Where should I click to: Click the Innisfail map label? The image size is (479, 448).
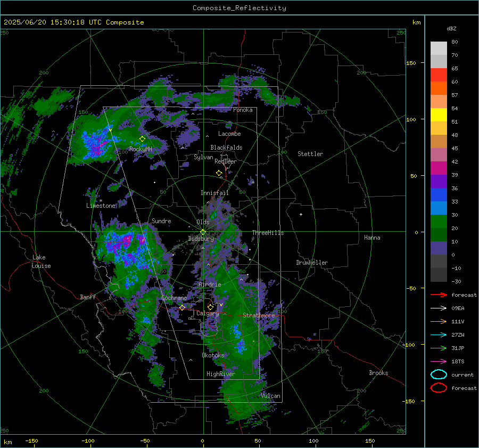(214, 193)
